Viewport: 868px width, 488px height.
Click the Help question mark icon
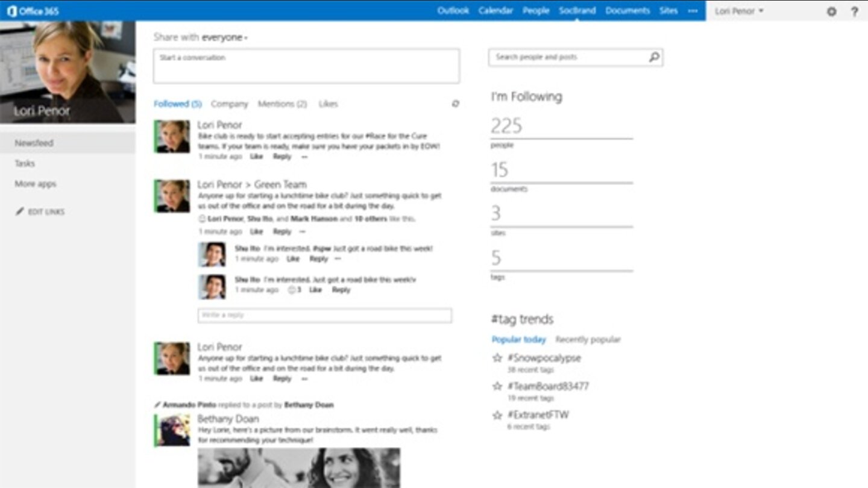854,10
